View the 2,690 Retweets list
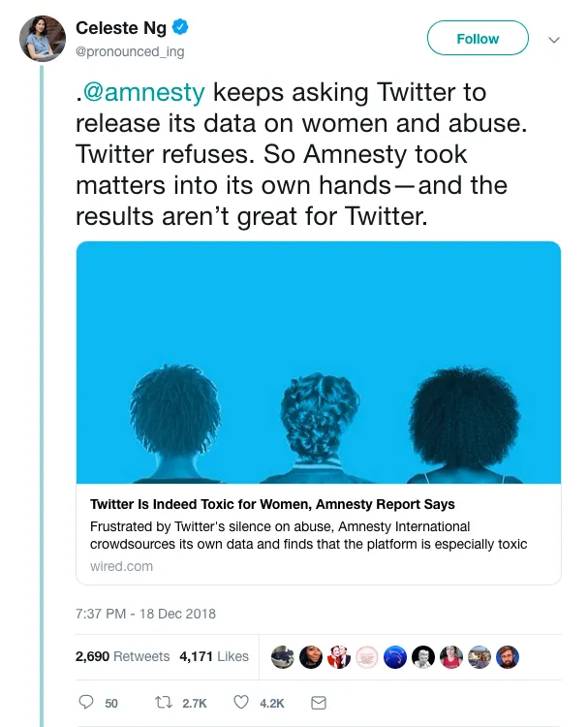This screenshot has height=727, width=588. coord(123,656)
